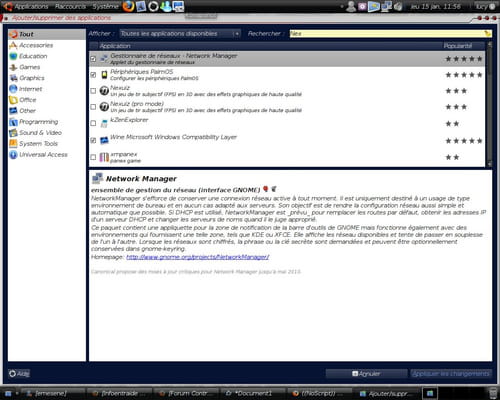The height and width of the screenshot is (400, 500).
Task: Check the kZenExplorer checkbox
Action: tap(93, 123)
